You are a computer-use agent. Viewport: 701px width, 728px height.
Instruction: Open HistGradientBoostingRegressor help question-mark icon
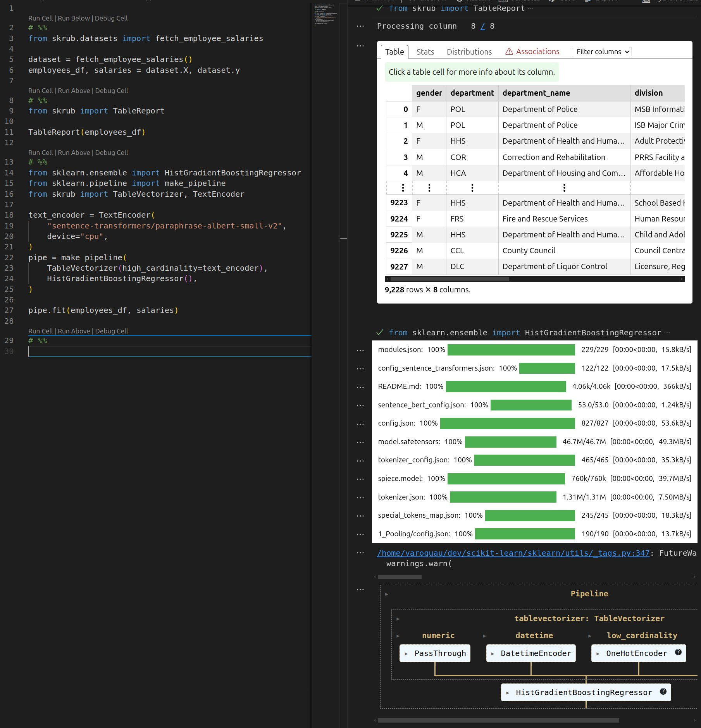coord(663,691)
